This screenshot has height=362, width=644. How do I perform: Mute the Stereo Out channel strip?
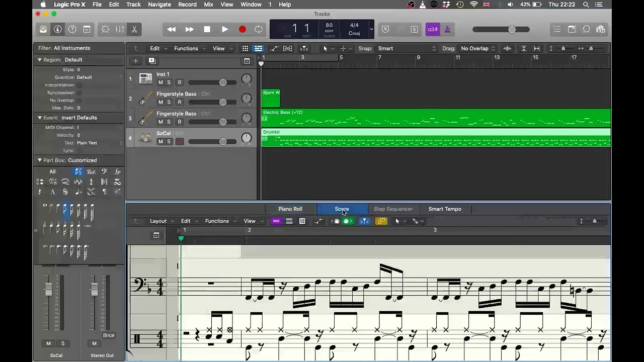click(94, 343)
